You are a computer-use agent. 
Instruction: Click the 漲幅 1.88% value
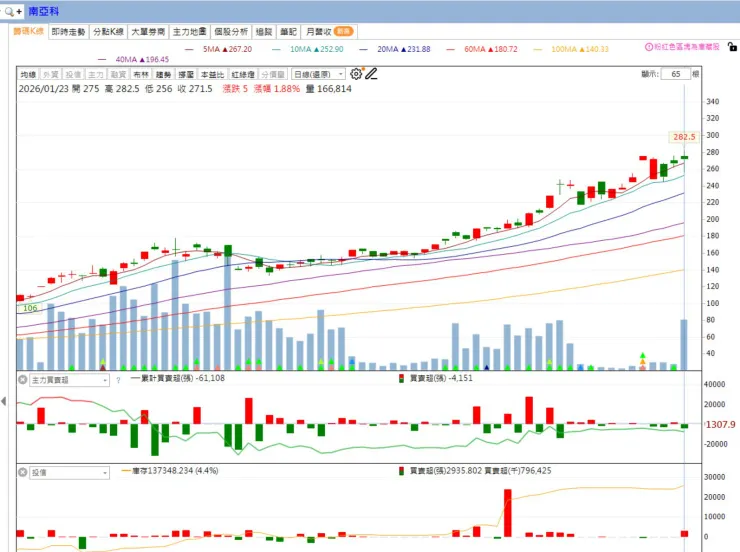coord(277,89)
